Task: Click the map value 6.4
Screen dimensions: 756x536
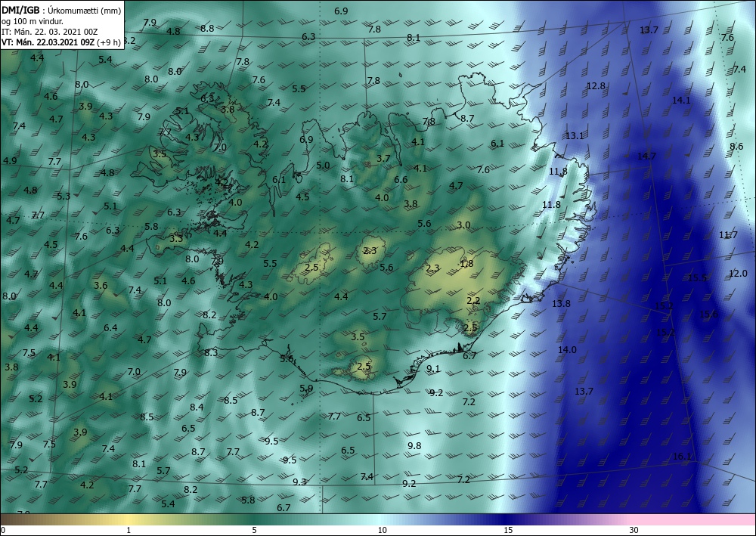Action: pos(110,328)
